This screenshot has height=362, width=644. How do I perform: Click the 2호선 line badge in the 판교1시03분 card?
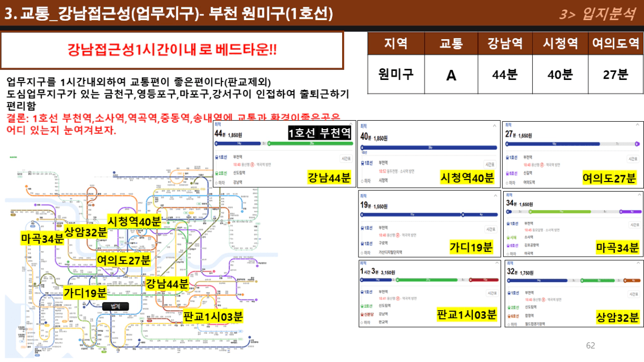pos(366,306)
